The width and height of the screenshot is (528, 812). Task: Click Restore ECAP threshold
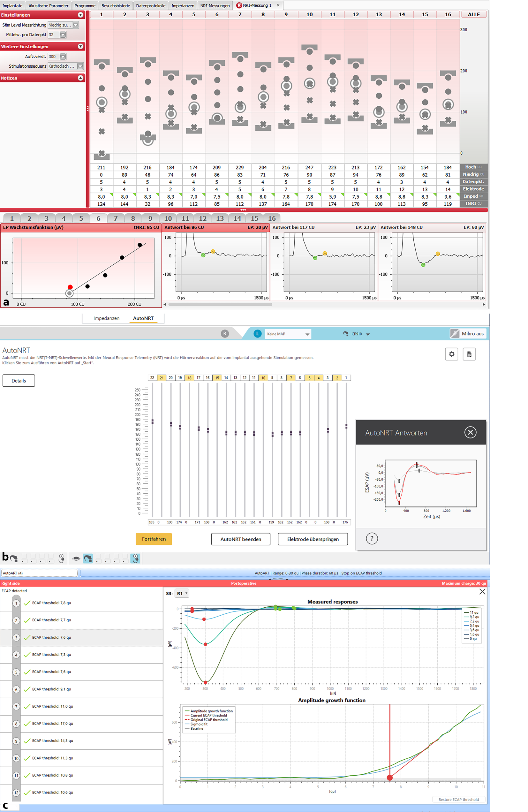click(x=459, y=799)
